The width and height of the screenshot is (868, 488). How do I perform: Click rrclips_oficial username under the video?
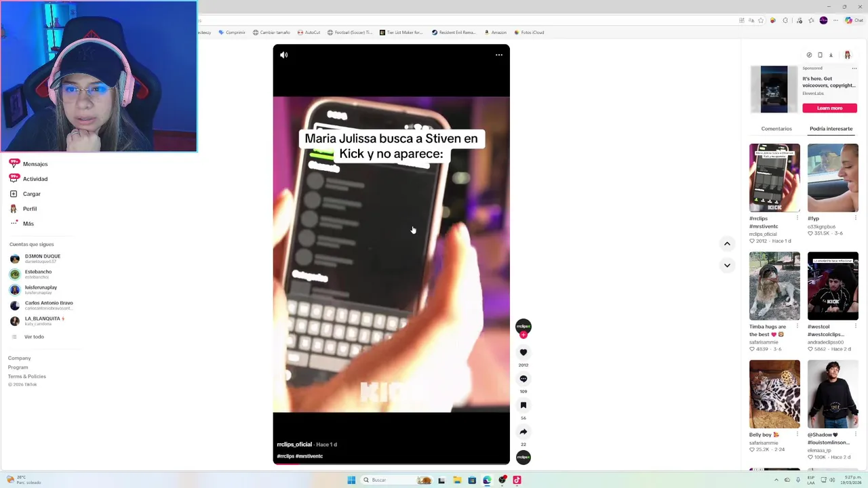[x=294, y=445]
